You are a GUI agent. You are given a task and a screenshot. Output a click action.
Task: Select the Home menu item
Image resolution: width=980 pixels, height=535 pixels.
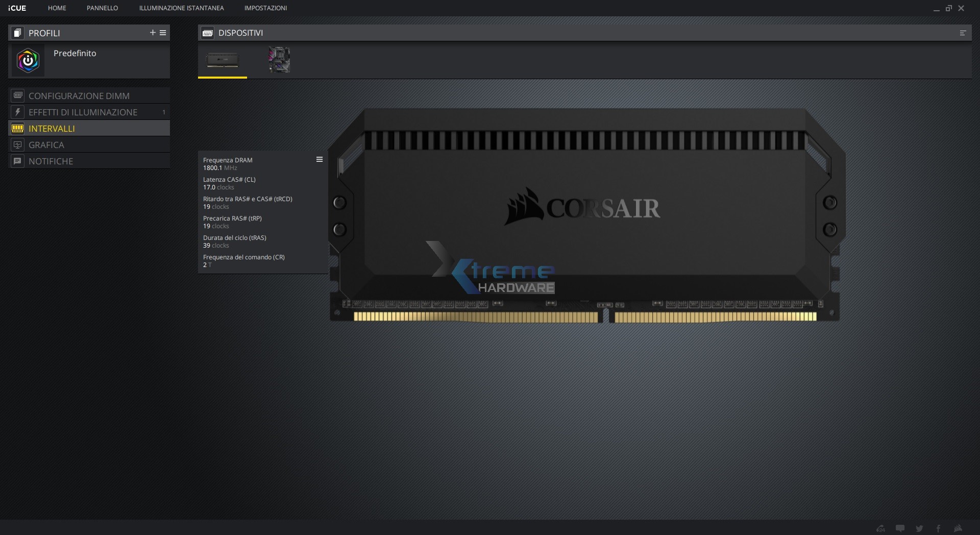tap(57, 8)
